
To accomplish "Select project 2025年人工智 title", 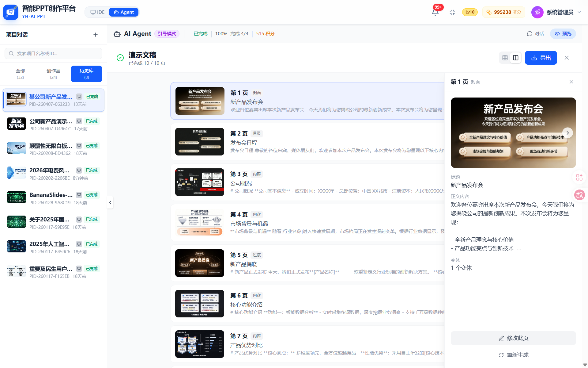I will [x=50, y=244].
